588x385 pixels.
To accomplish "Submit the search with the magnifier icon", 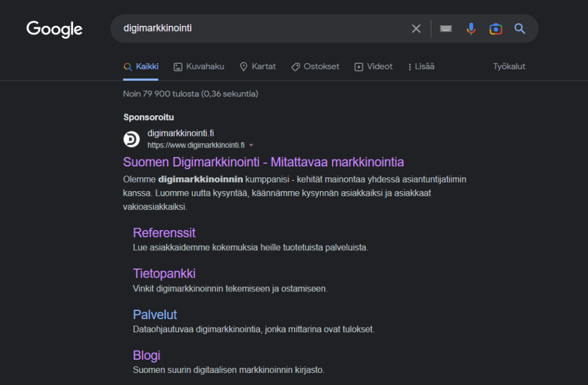I will click(x=519, y=29).
